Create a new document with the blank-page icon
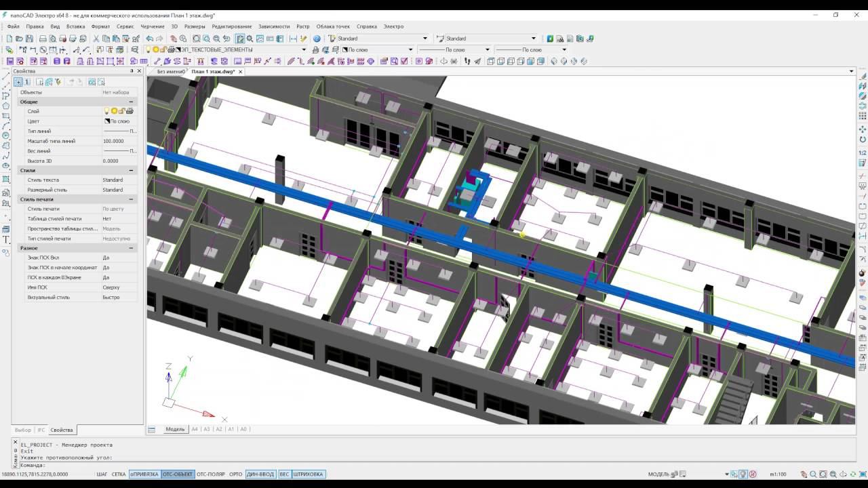 point(9,39)
